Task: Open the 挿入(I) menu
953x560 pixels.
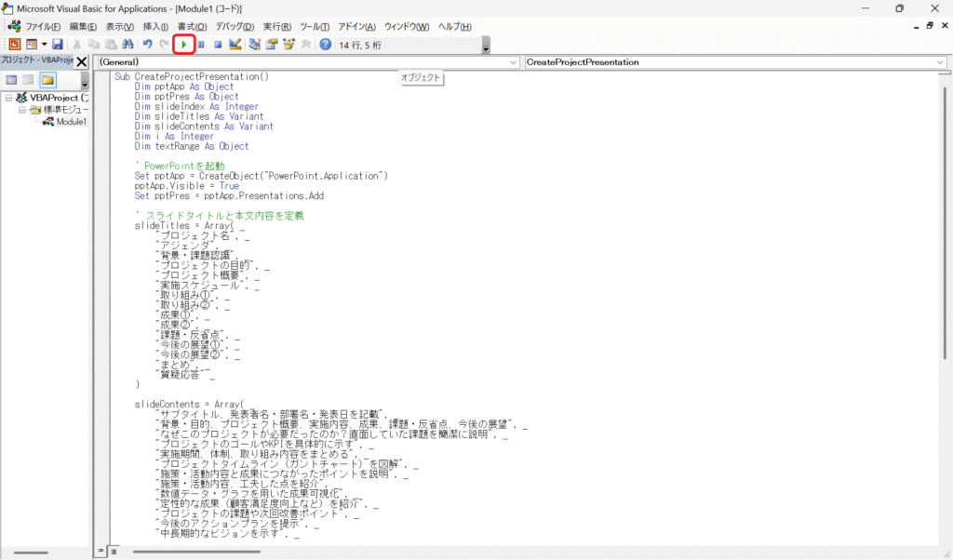Action: (x=155, y=27)
